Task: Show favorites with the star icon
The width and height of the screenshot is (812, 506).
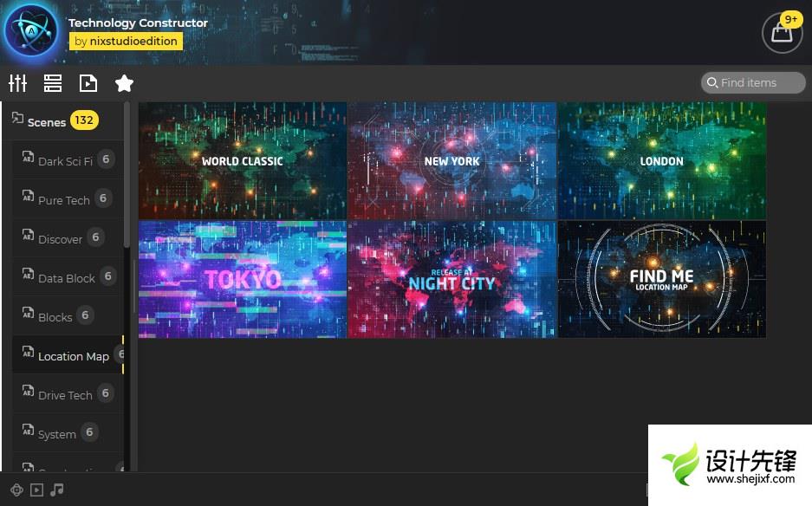Action: 124,83
